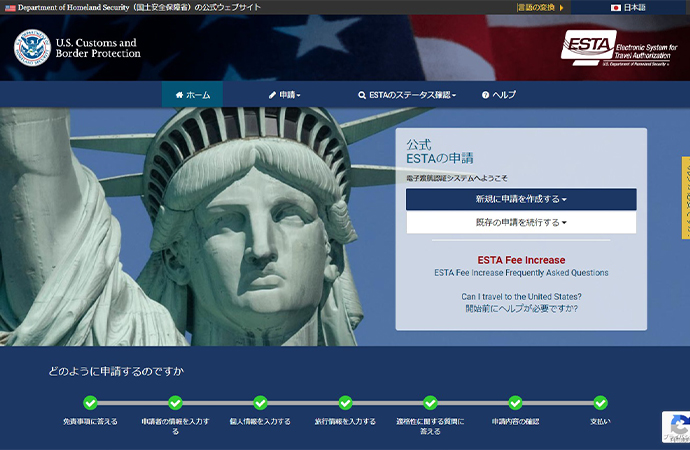Go to the ホーム tab
Image resolution: width=690 pixels, height=450 pixels.
192,94
